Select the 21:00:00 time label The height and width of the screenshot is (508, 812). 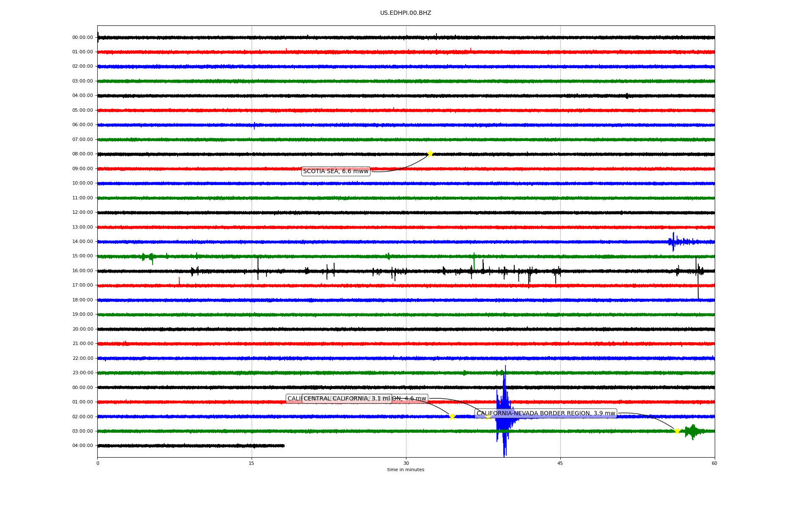[82, 344]
